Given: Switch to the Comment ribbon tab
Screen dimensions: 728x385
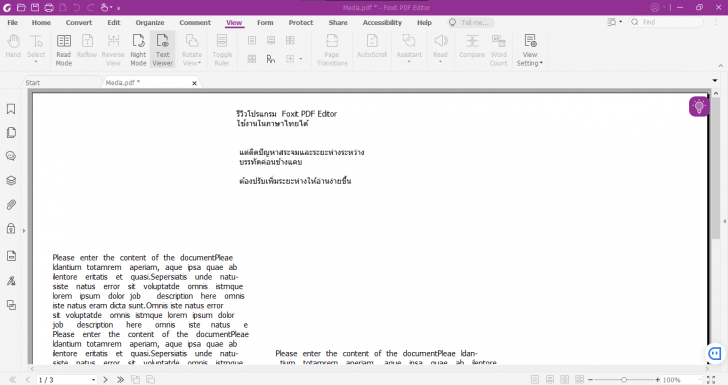Looking at the screenshot, I should 195,22.
